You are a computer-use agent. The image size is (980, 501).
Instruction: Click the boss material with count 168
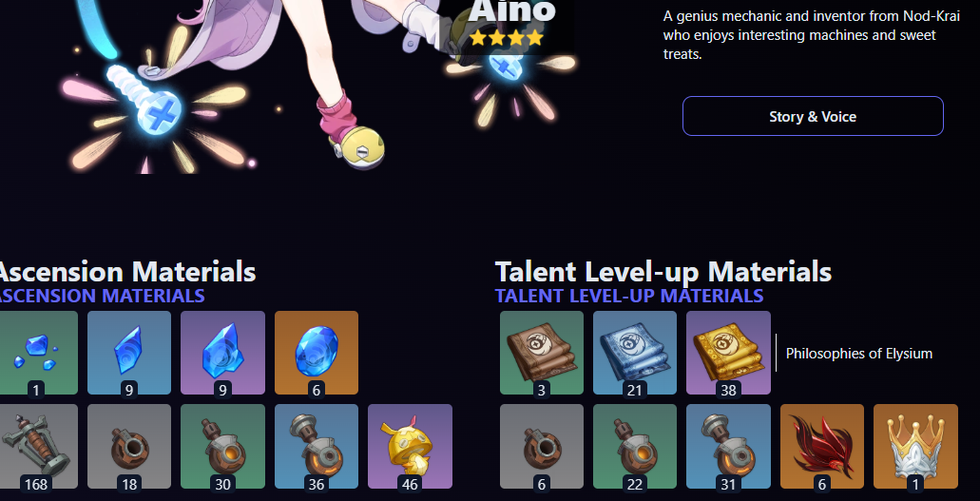pyautogui.click(x=36, y=447)
